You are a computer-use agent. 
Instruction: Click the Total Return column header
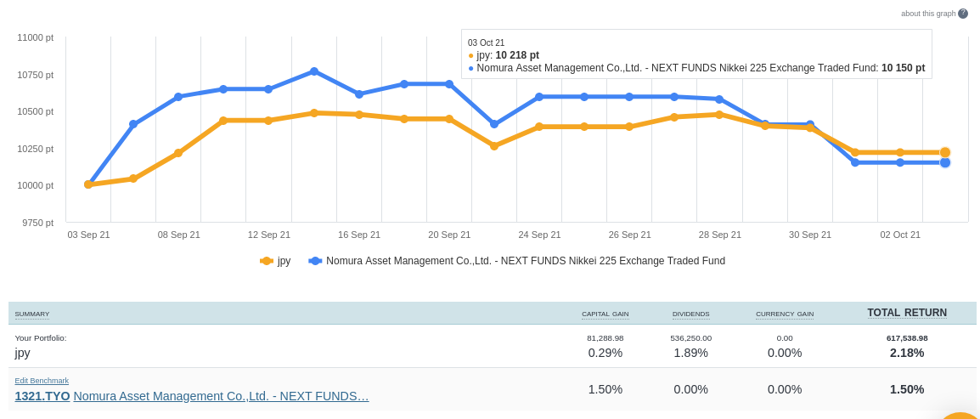pyautogui.click(x=907, y=313)
